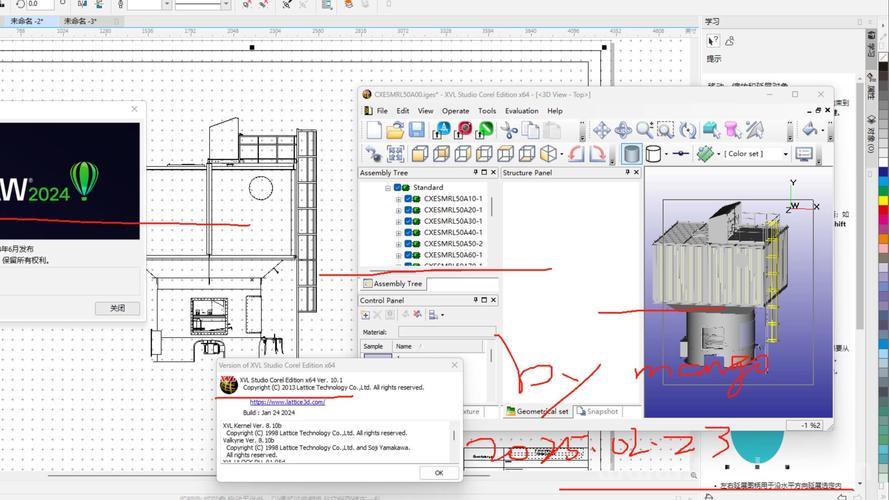Switch to the isometric cube view
Image resolution: width=889 pixels, height=500 pixels.
(548, 154)
